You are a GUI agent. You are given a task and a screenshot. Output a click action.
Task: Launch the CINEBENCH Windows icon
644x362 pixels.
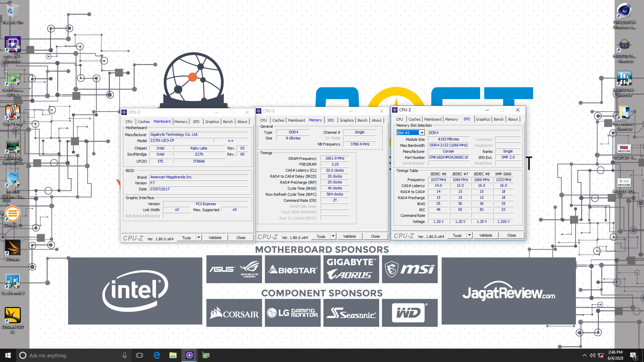624,16
